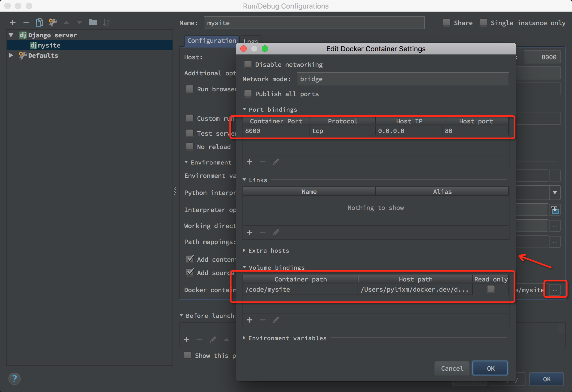Browse Docker container settings ellipsis button

(x=555, y=289)
